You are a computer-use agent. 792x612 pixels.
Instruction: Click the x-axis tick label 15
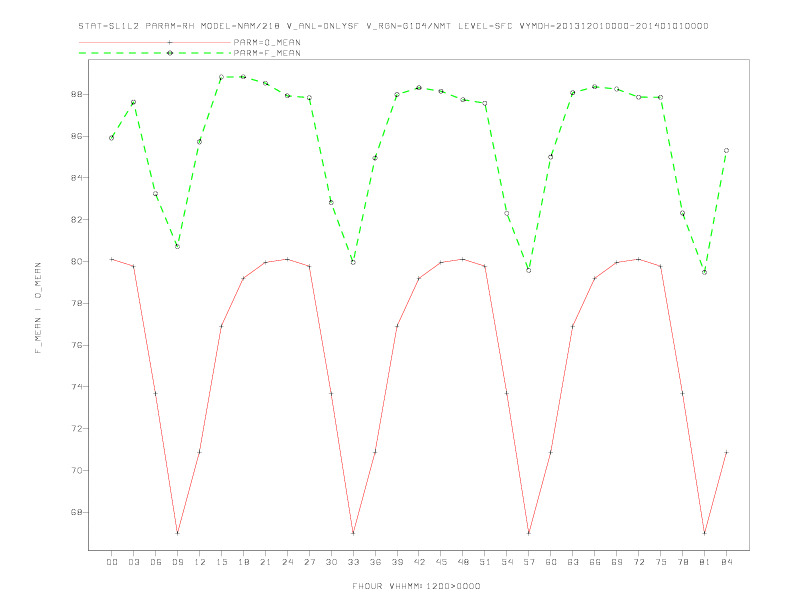[x=221, y=562]
